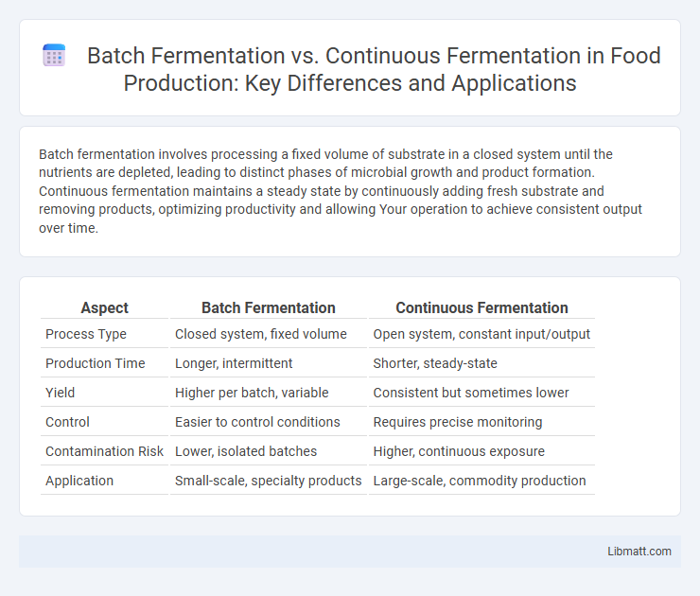Click the article title heading
This screenshot has width=700, height=596.
point(374,69)
